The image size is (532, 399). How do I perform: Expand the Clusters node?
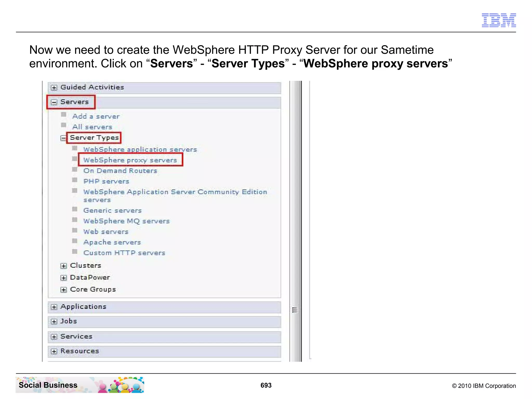[x=63, y=266]
